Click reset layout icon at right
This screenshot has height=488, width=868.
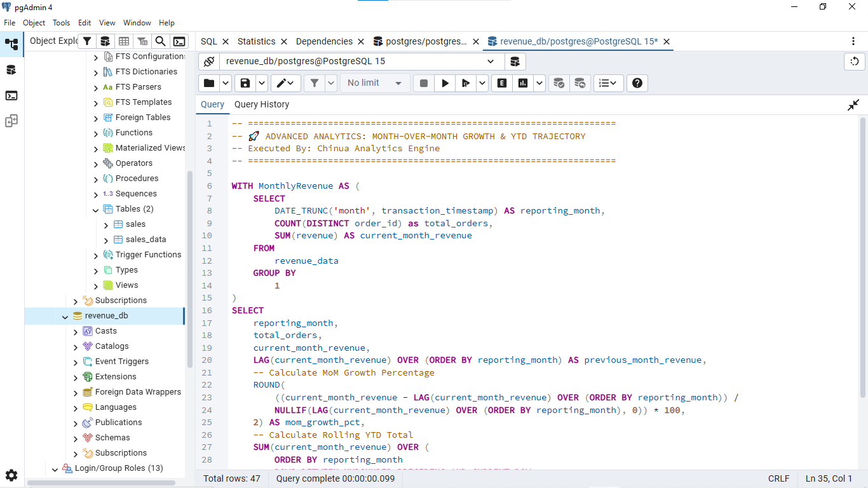point(855,62)
